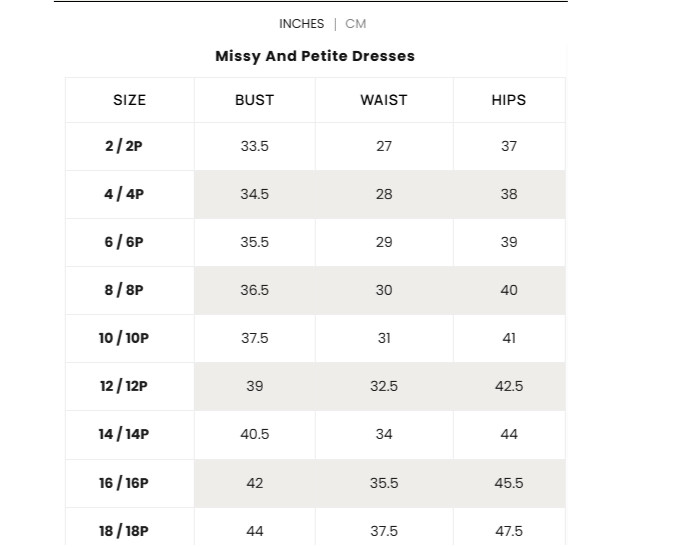Click the WAIST column header
The image size is (679, 547).
point(384,100)
